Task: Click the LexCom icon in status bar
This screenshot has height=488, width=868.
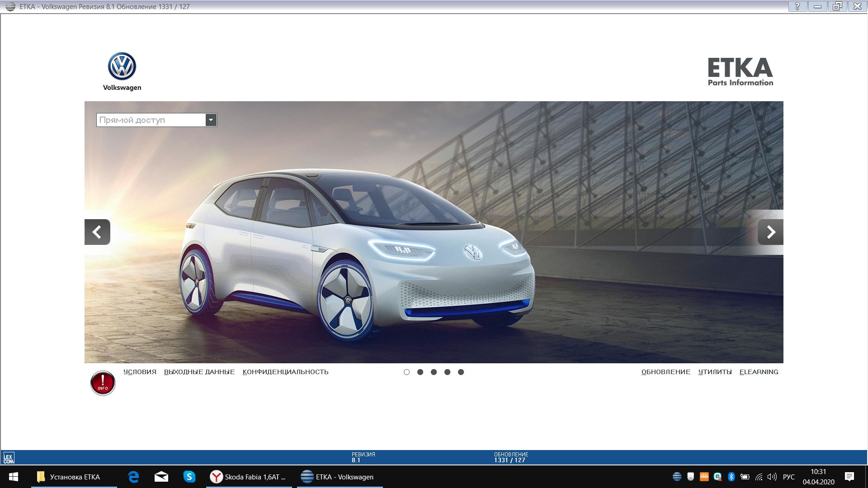Action: [9, 458]
